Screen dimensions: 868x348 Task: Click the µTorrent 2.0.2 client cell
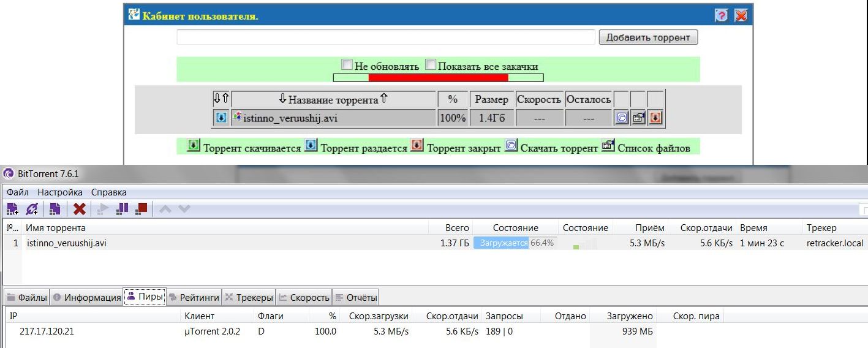coord(213,331)
